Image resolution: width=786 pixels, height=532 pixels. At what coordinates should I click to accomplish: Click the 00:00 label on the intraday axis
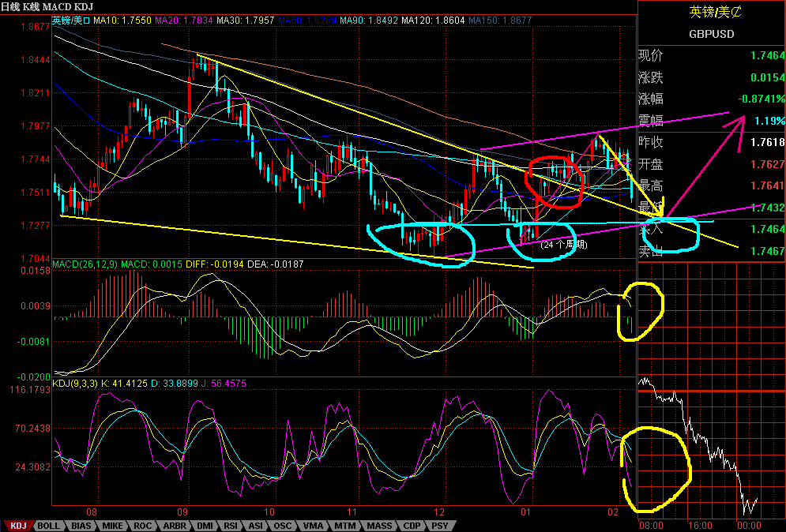pos(749,525)
